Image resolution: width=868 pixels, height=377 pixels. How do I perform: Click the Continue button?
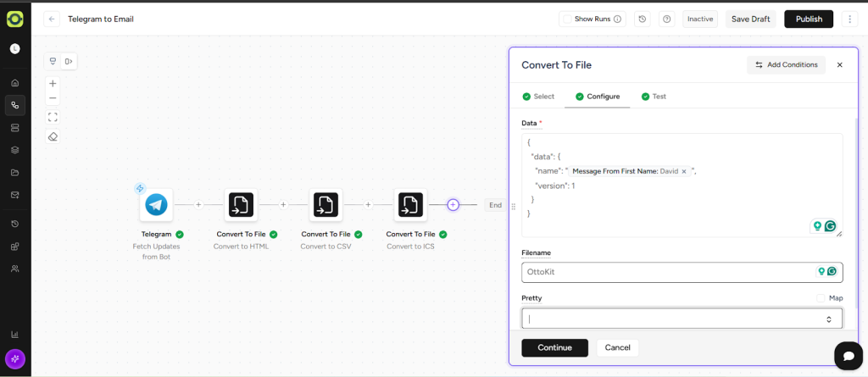(554, 347)
